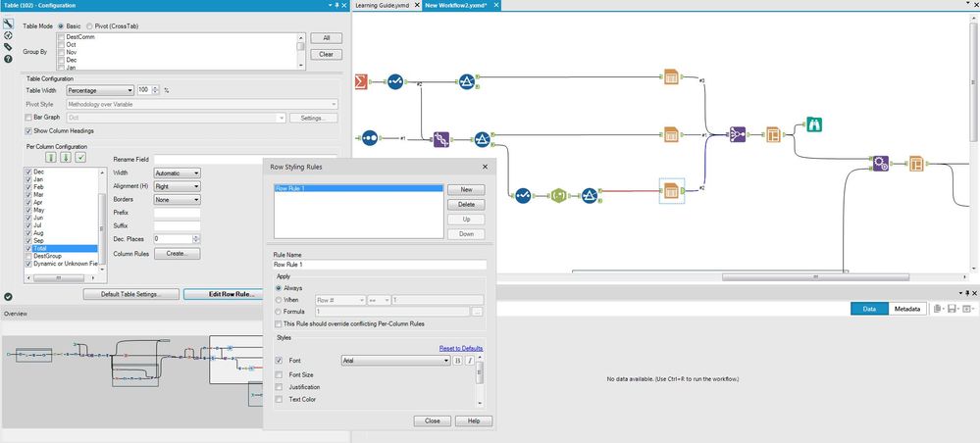Viewport: 980px width, 443px height.
Task: Open Default Table Settings
Action: point(131,294)
